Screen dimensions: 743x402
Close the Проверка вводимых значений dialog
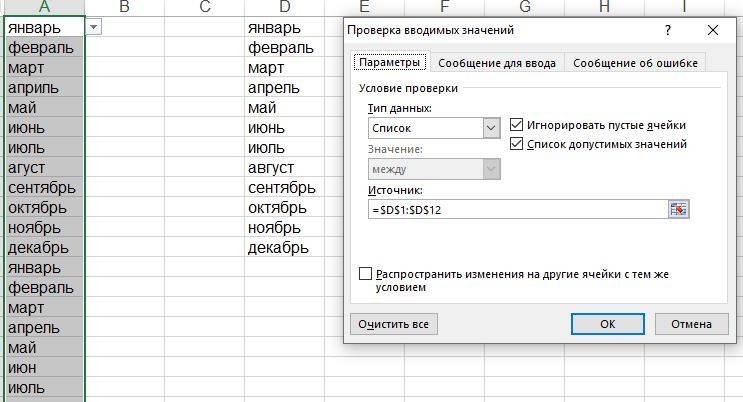point(712,31)
